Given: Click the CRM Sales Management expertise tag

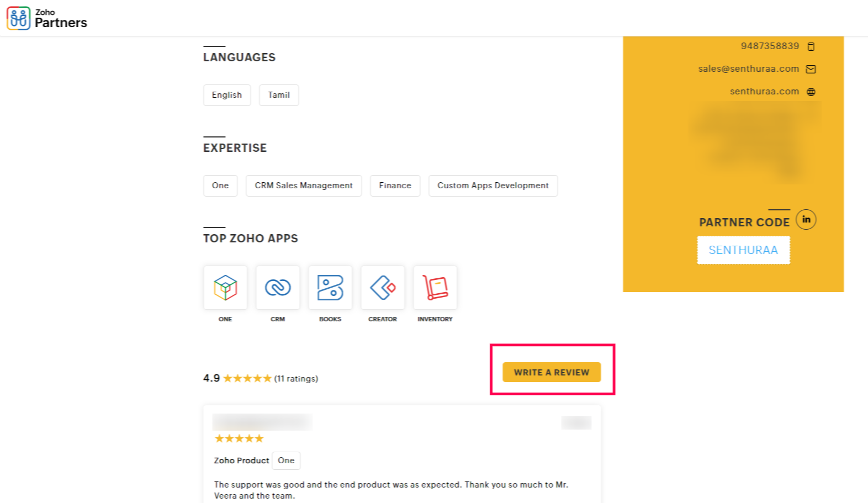Looking at the screenshot, I should coord(304,186).
